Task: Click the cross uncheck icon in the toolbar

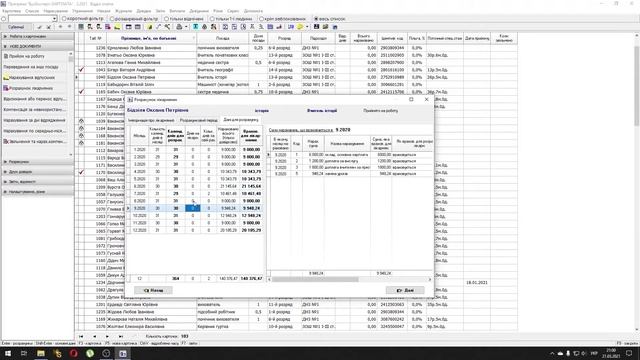Action: [x=48, y=27]
